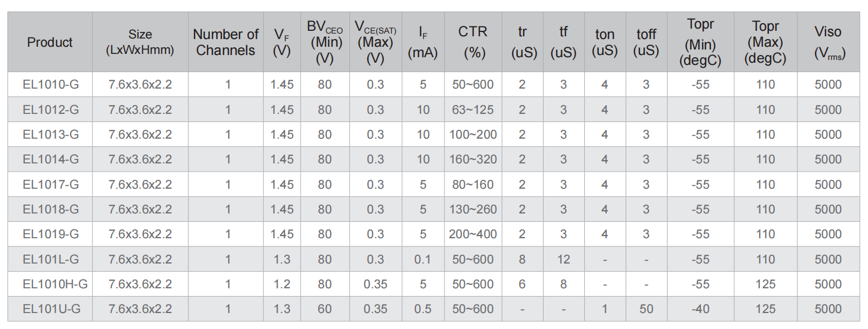
Task: Choose the EL1018-G product cell
Action: coord(50,209)
